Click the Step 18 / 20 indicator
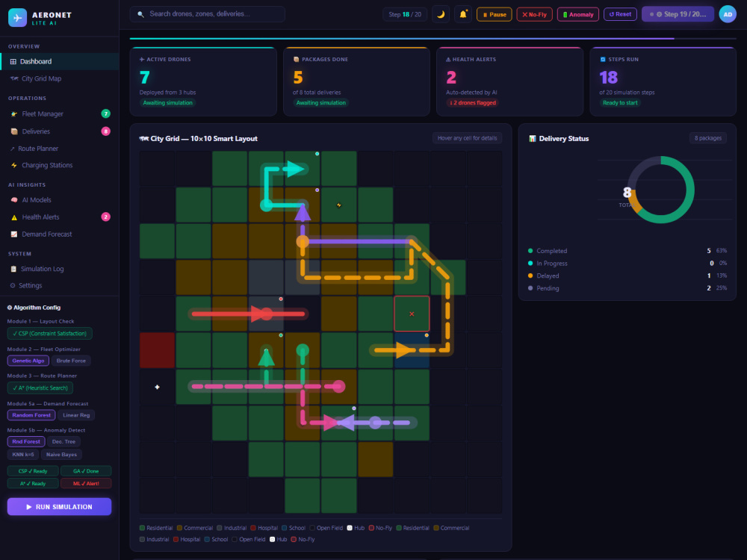Image resolution: width=747 pixels, height=560 pixels. [x=405, y=14]
